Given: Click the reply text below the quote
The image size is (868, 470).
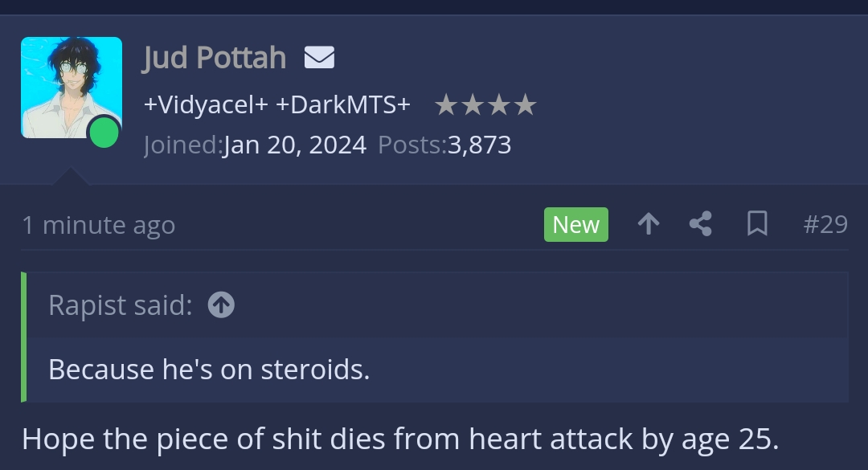Looking at the screenshot, I should pyautogui.click(x=400, y=439).
